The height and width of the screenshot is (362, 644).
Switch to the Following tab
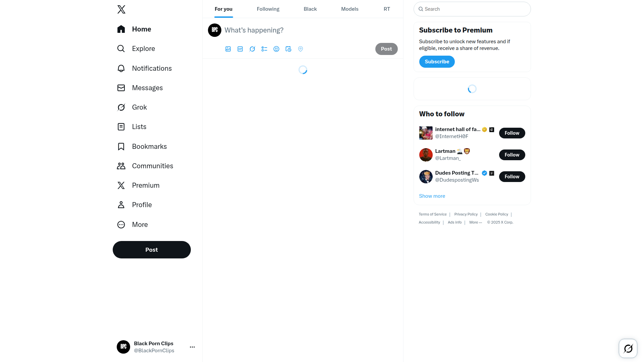(268, 9)
